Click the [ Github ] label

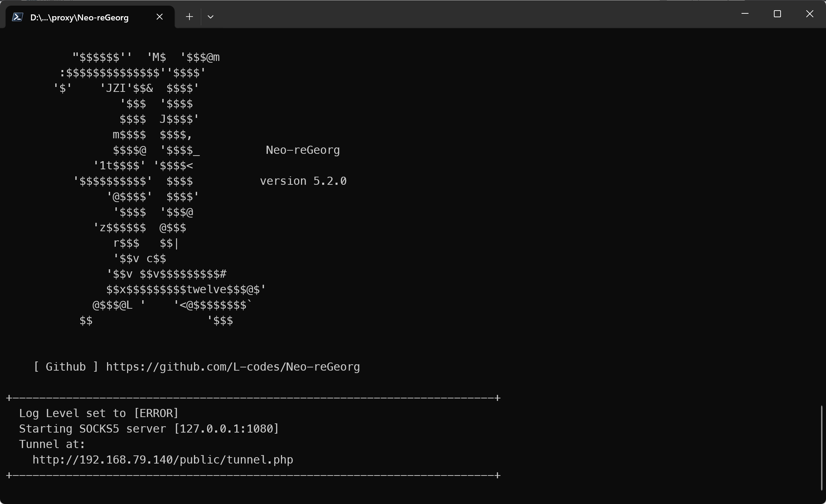65,367
